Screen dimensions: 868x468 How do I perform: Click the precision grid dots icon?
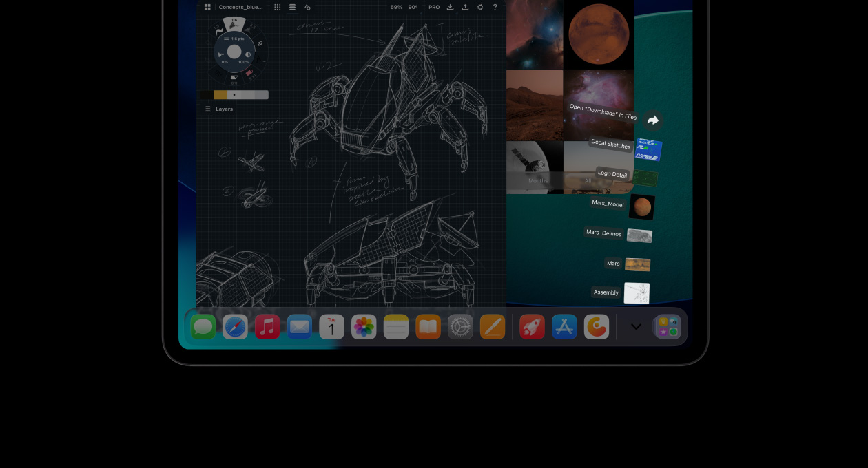pyautogui.click(x=278, y=7)
